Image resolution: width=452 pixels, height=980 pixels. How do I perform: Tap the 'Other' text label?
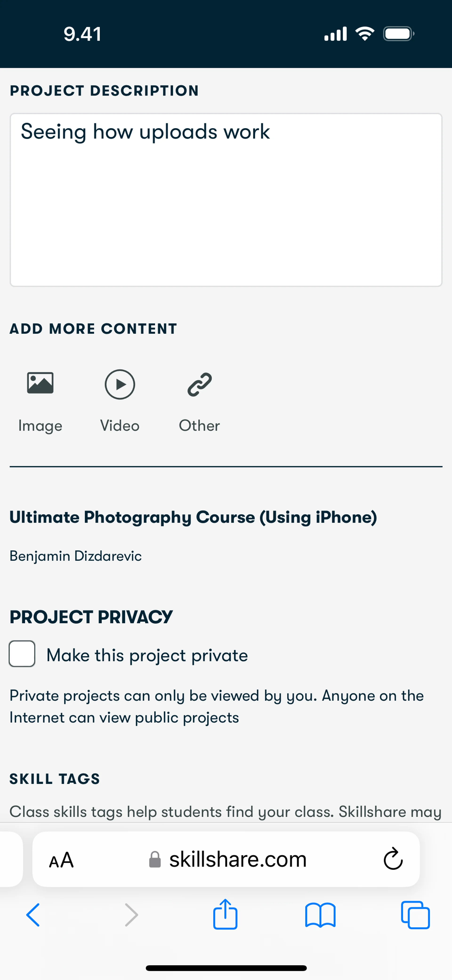click(199, 426)
